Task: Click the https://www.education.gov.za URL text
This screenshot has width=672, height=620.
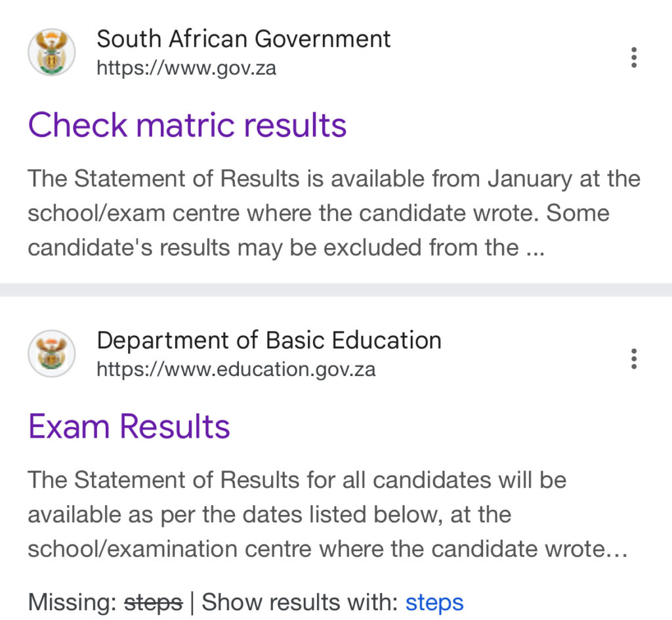Action: 236,369
